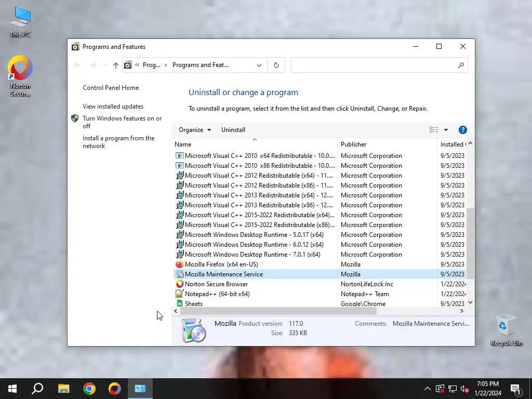Select Microsoft Visual C++ 2015-2022 Redistributable (x64)
The height and width of the screenshot is (399, 532).
coord(320,215)
